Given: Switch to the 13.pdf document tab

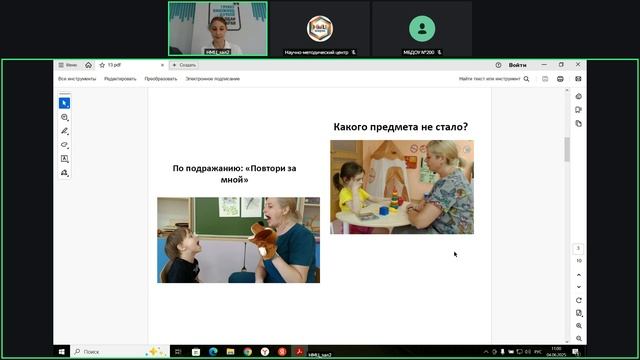Looking at the screenshot, I should (131, 65).
